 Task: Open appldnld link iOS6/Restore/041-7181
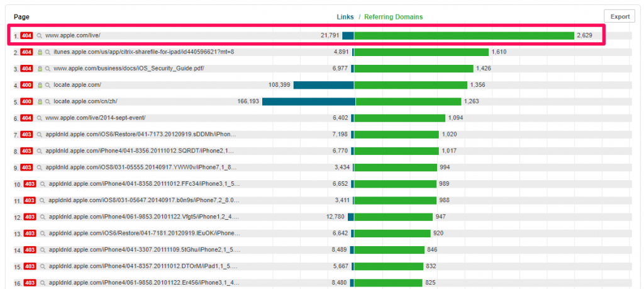[x=144, y=234]
